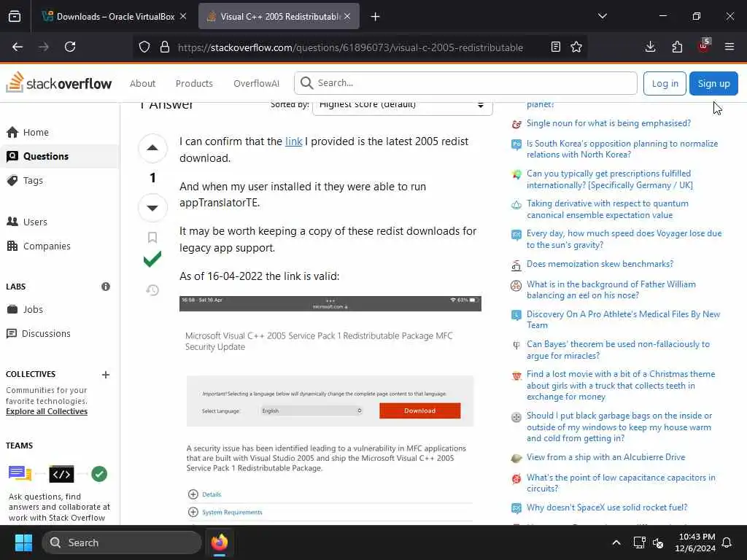Image resolution: width=747 pixels, height=560 pixels.
Task: Close the Visual C++ 2005 Redistributable tab
Action: (x=347, y=16)
